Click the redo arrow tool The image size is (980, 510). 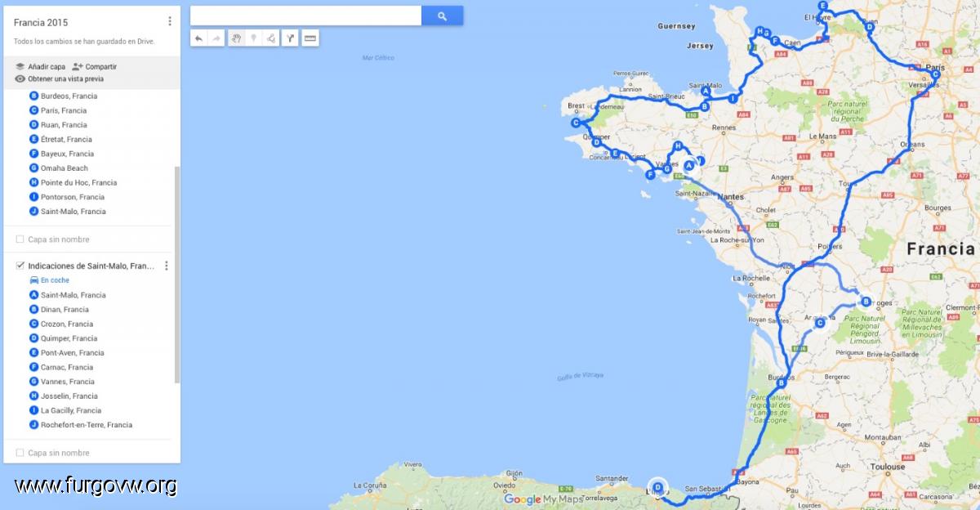pyautogui.click(x=216, y=38)
